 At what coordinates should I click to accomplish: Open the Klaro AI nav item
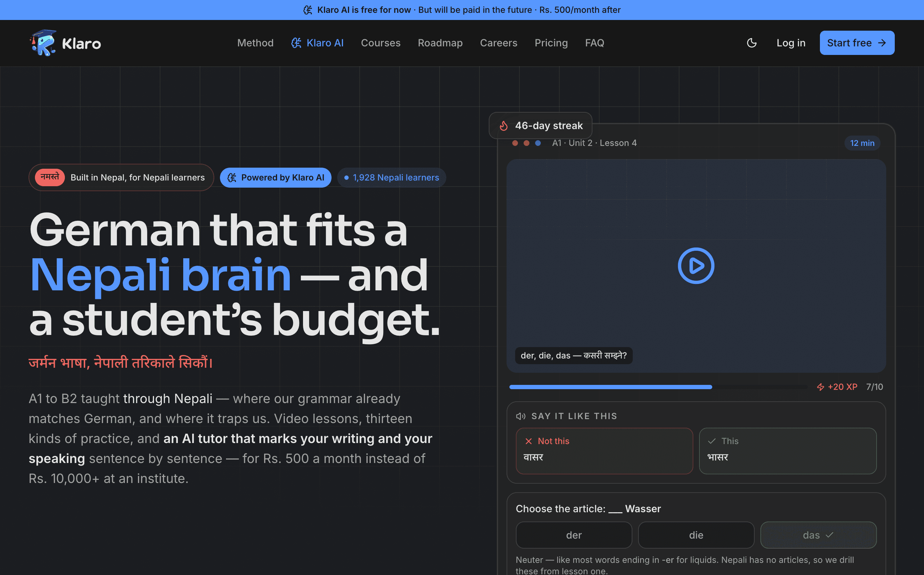(317, 43)
